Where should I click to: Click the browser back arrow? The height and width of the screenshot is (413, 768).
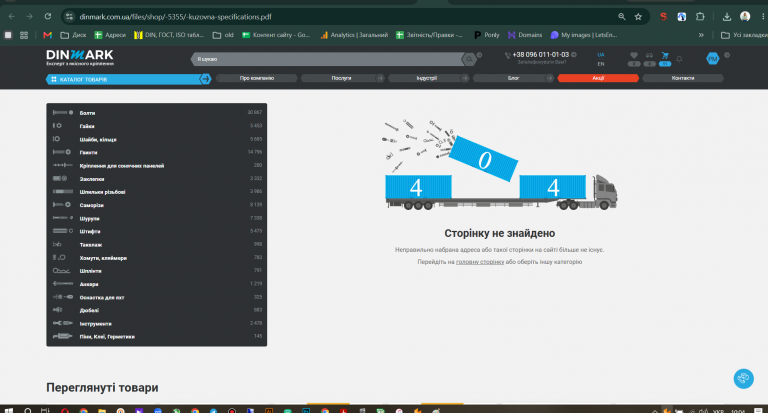click(11, 17)
